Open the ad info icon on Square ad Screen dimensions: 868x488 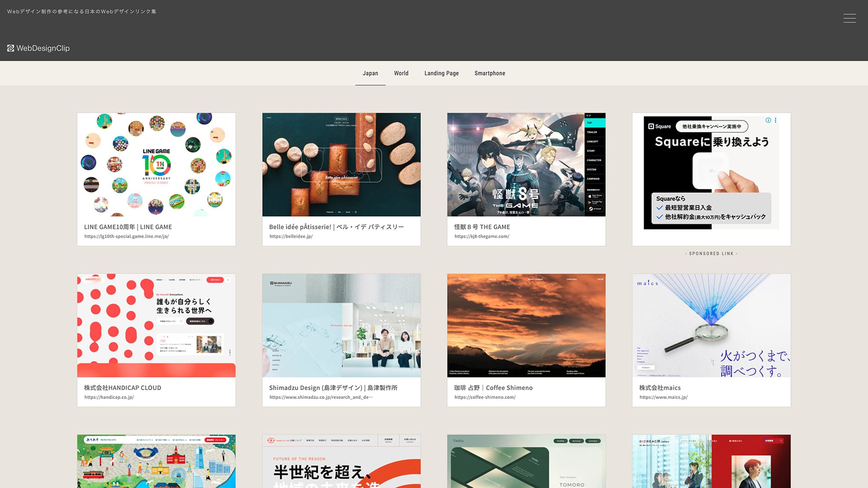coord(768,120)
